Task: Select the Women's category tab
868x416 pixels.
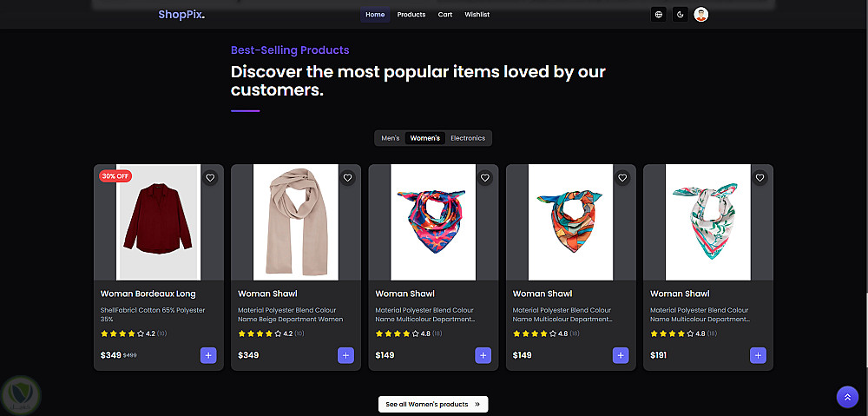Action: tap(425, 138)
